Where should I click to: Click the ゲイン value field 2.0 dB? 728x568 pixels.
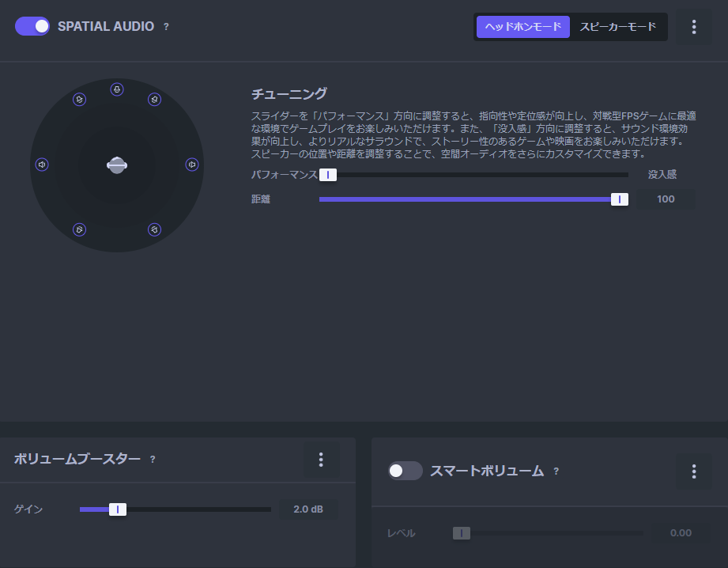click(x=308, y=509)
